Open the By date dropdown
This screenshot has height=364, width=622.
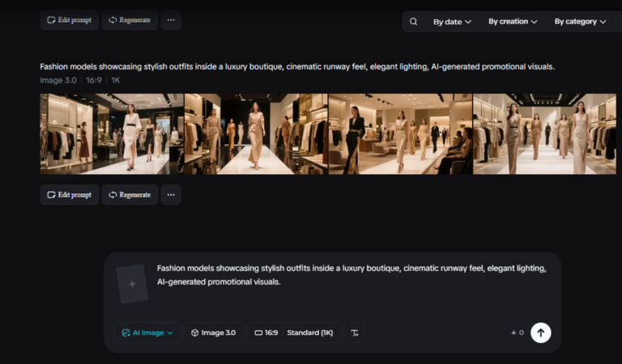[452, 21]
